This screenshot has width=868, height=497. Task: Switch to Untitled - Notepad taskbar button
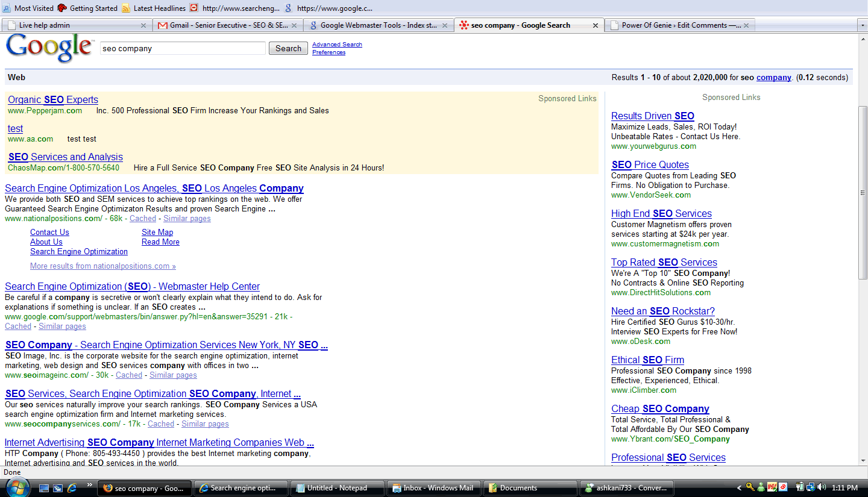337,488
